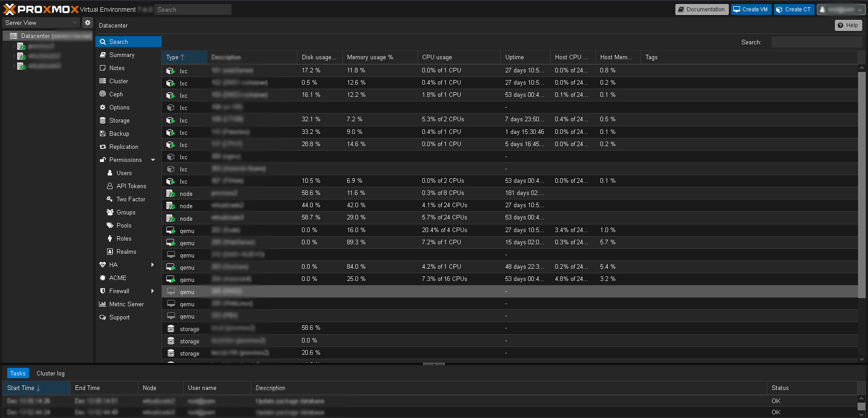Click the resource Search input field

pyautogui.click(x=816, y=42)
